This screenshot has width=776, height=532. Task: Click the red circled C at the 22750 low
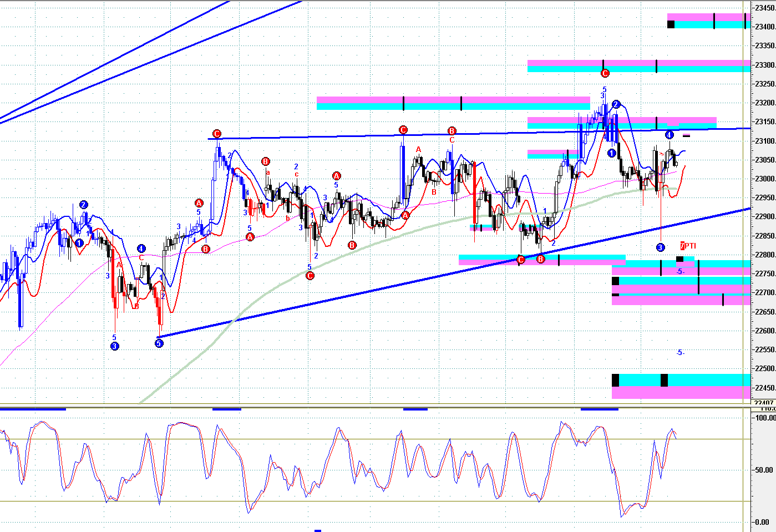pyautogui.click(x=310, y=276)
